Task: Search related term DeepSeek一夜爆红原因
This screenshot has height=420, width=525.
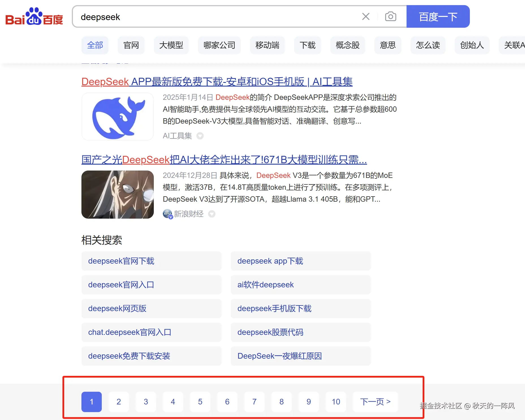Action: point(301,356)
